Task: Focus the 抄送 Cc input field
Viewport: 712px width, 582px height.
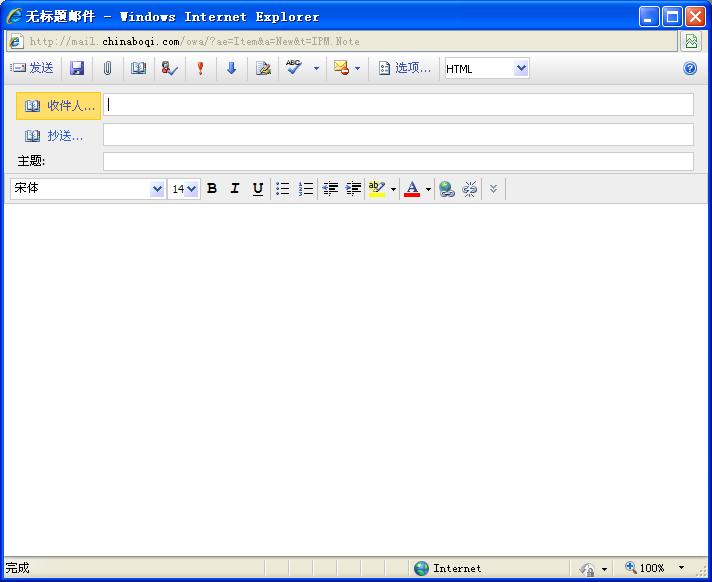Action: click(398, 134)
